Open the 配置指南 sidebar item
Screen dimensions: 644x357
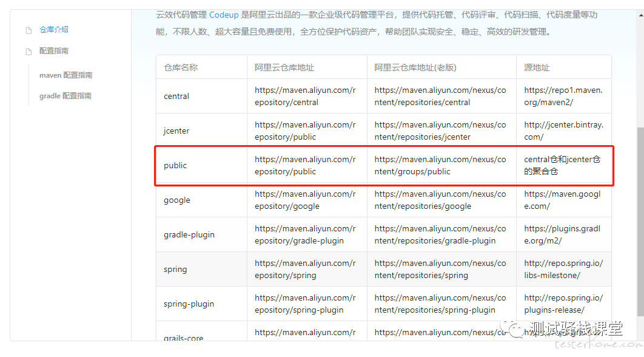[x=54, y=51]
